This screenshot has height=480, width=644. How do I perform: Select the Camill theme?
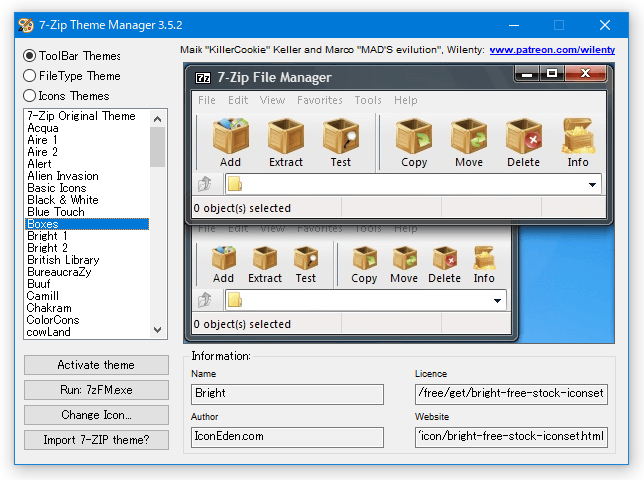(x=87, y=296)
